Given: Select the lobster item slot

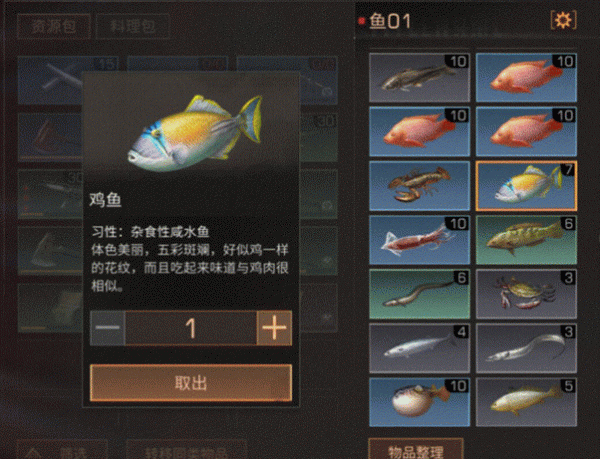Looking at the screenshot, I should (x=419, y=186).
